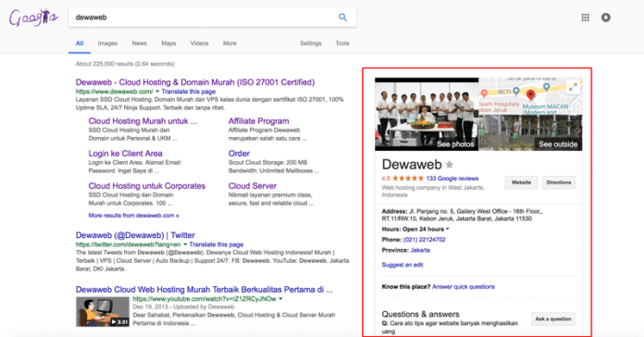Click the Google logo
This screenshot has height=337, width=644.
[33, 18]
